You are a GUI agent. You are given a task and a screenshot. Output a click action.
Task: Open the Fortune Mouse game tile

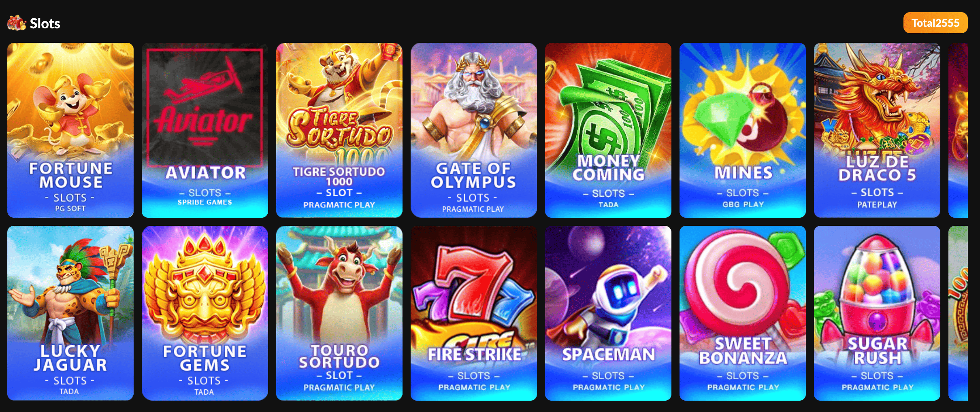click(70, 130)
